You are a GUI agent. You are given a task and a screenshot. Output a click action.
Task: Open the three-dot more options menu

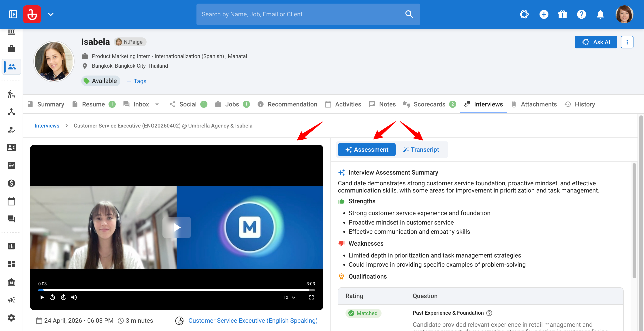click(627, 42)
